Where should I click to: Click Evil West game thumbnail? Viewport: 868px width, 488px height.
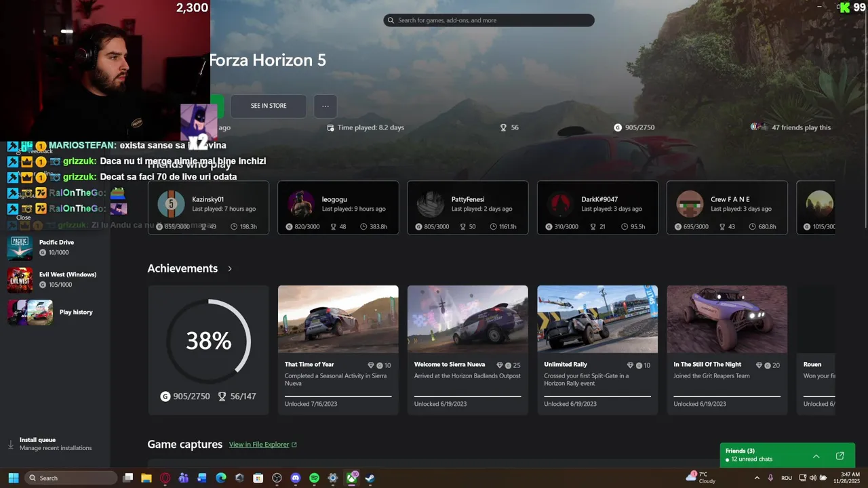point(20,280)
